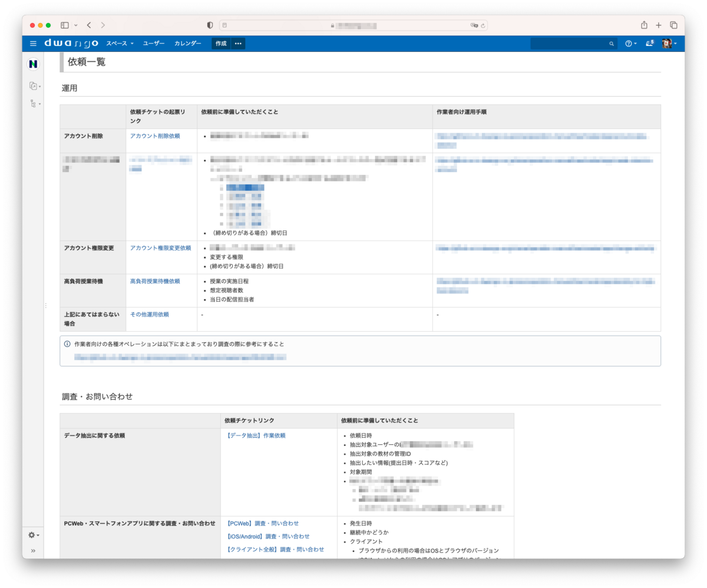Click the 依頼前に準備していただくこと header in 運用 table
Viewport: 707px width, 588px height.
315,117
